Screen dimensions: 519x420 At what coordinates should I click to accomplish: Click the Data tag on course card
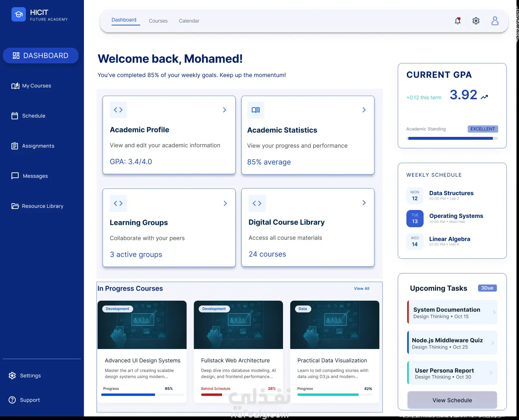click(x=303, y=309)
